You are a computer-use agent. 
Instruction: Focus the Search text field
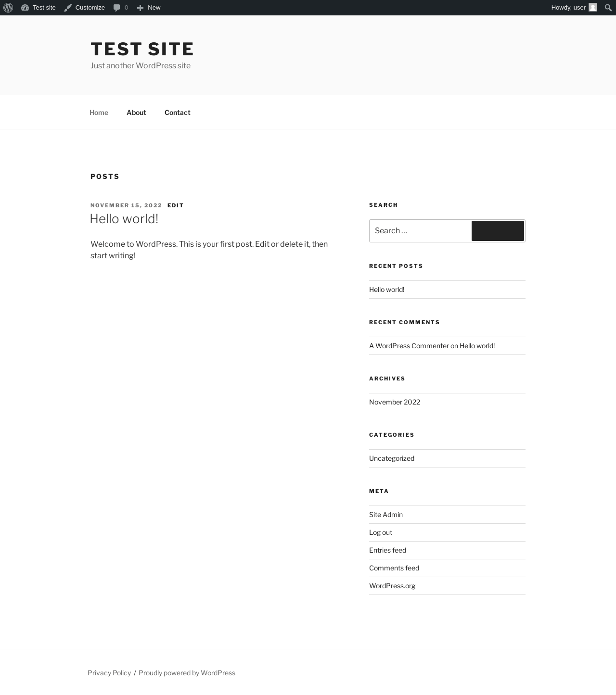[420, 231]
